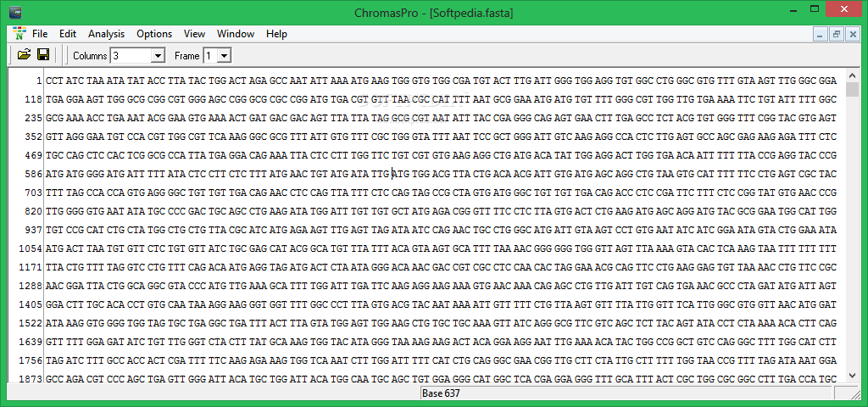Click line number 1522 in the margin

click(31, 323)
